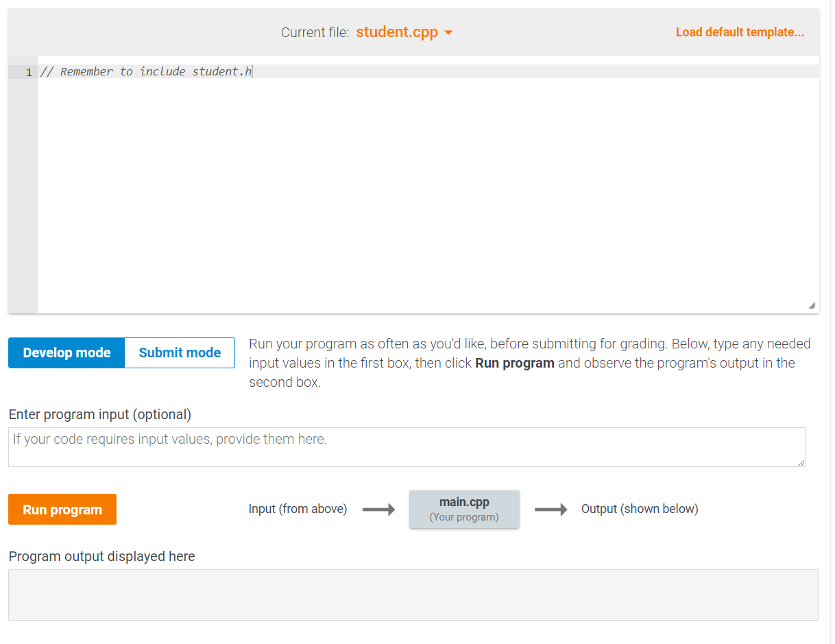Click the program output display area
This screenshot has height=644, width=835.
pyautogui.click(x=413, y=595)
